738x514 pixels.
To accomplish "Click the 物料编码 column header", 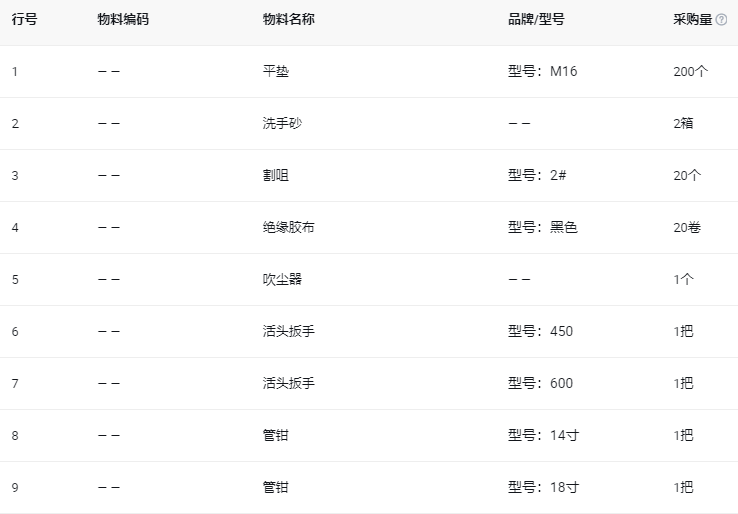I will pyautogui.click(x=123, y=20).
